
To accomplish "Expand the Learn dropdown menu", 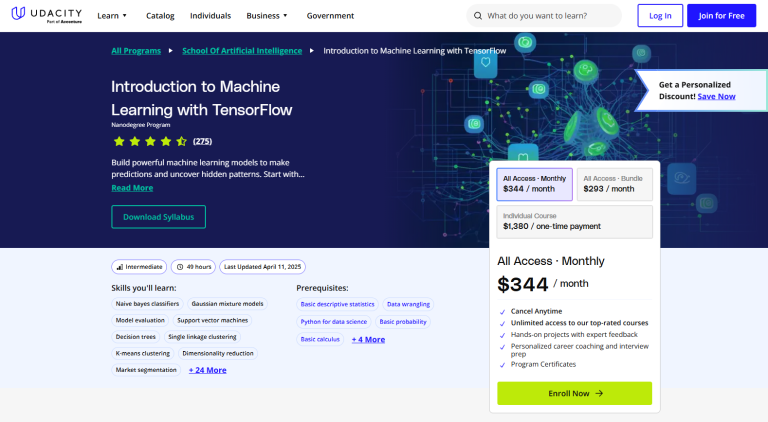I will 112,16.
